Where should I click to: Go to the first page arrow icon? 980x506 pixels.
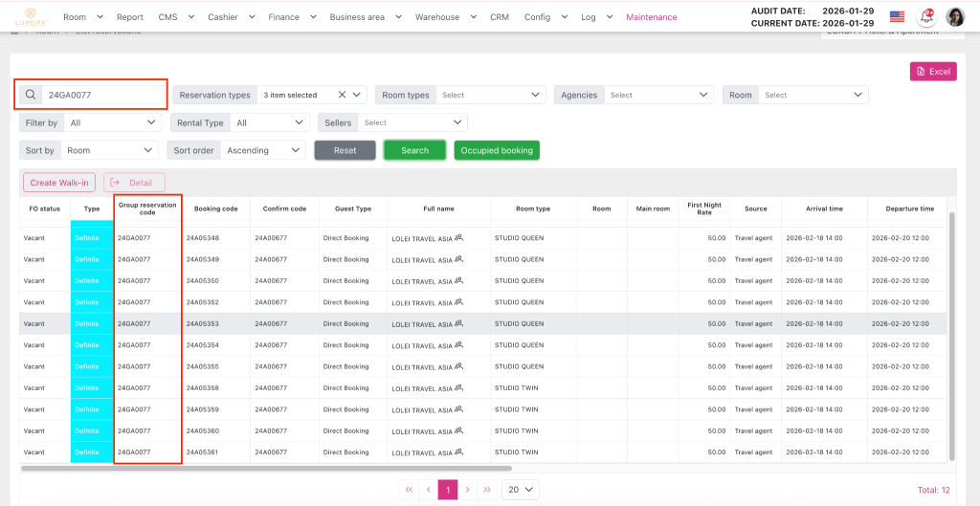[x=409, y=489]
